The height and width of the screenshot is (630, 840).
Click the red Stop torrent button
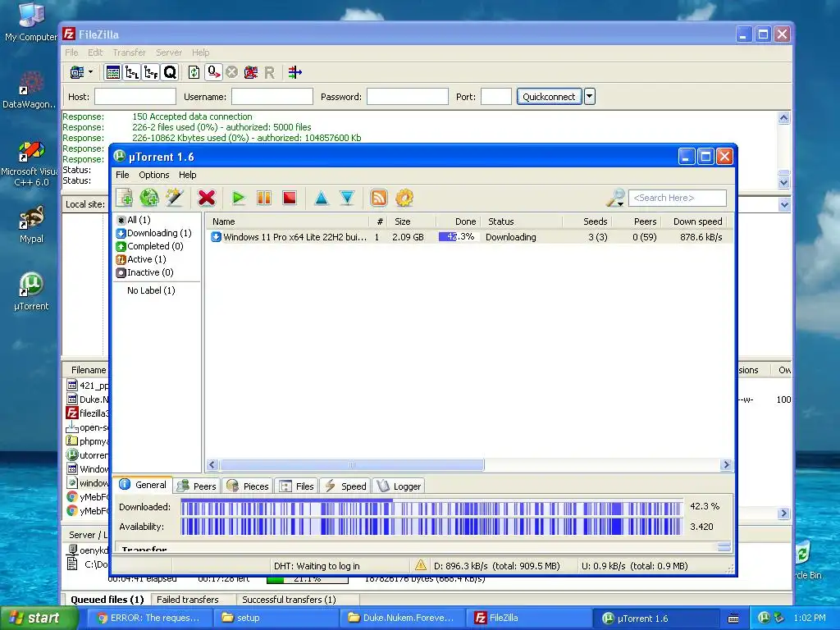point(290,198)
